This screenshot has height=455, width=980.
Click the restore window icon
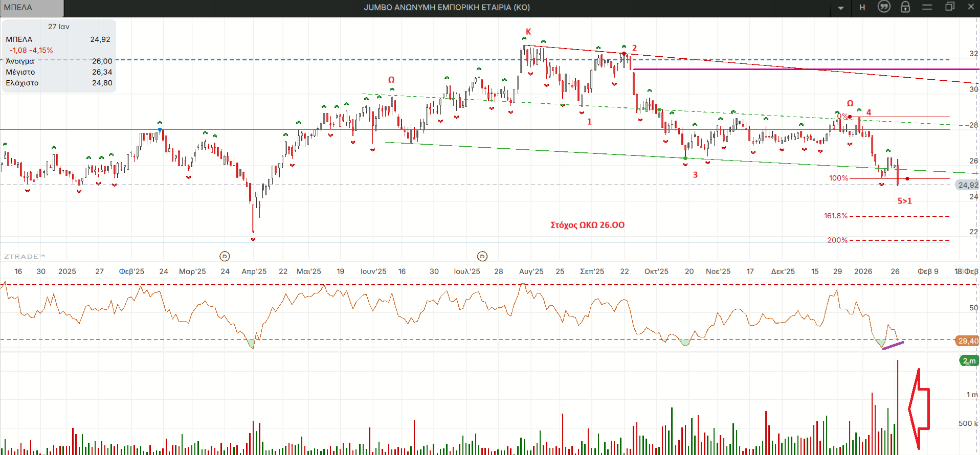pyautogui.click(x=949, y=7)
